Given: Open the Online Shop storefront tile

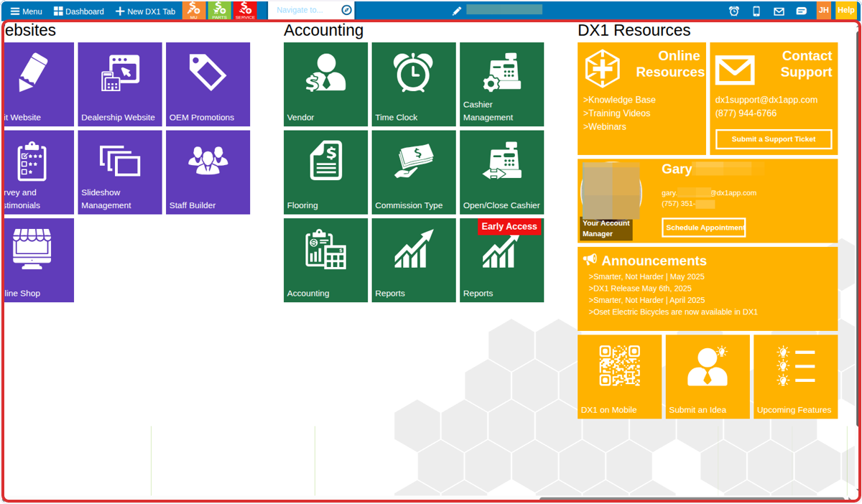Looking at the screenshot, I should pyautogui.click(x=39, y=260).
